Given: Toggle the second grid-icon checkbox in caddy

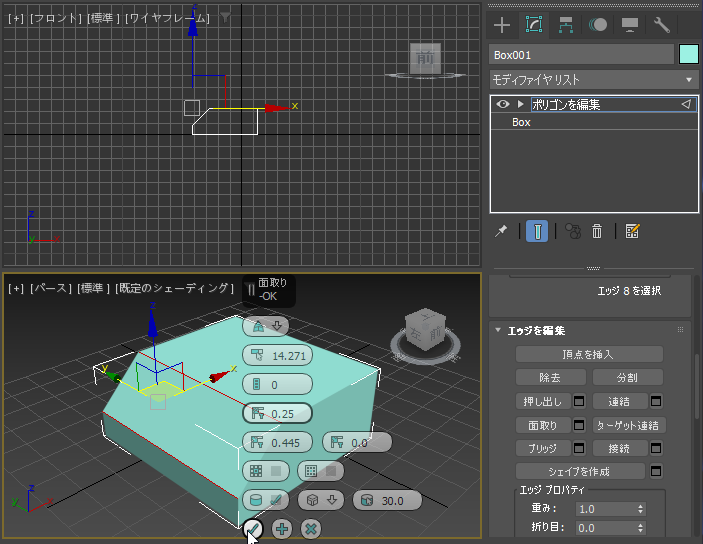Looking at the screenshot, I should (x=321, y=471).
